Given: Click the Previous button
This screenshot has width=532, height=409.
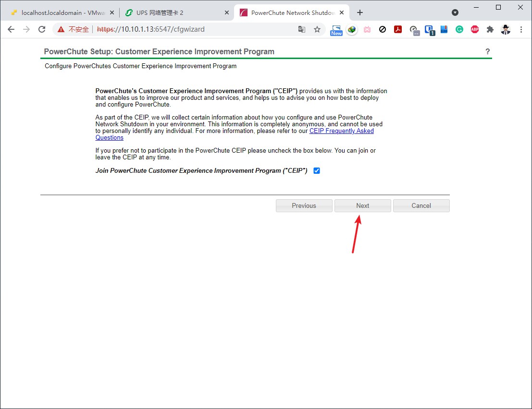Looking at the screenshot, I should tap(304, 205).
